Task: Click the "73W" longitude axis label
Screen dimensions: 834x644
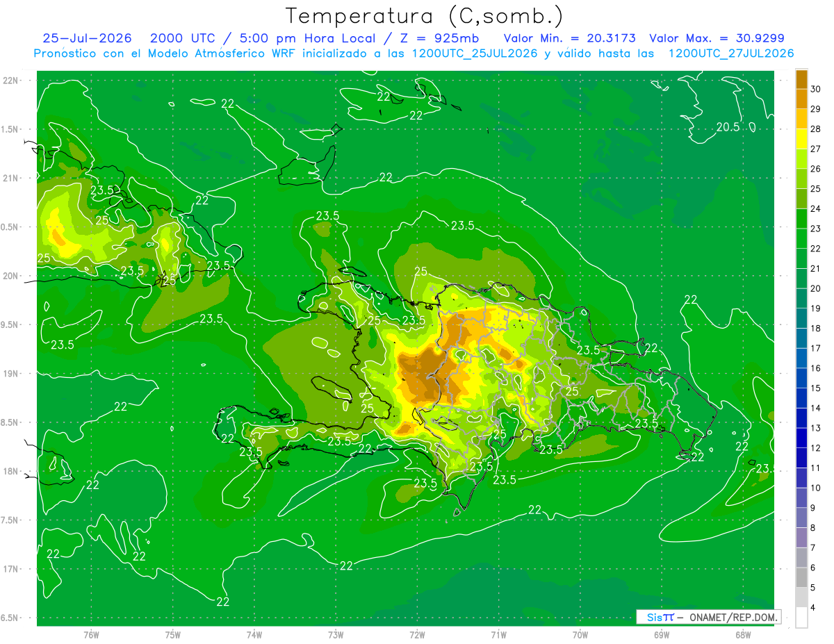Action: pos(336,635)
